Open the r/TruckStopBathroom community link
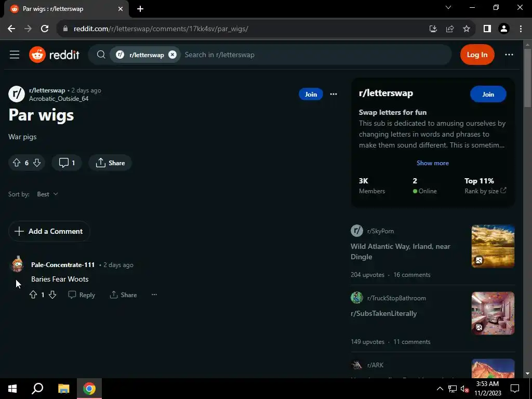The height and width of the screenshot is (399, 532). point(396,298)
